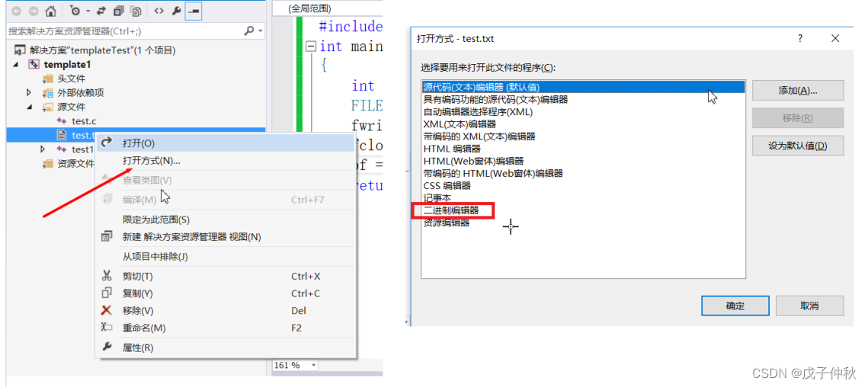868x387 pixels.
Task: Click the Forward navigation arrow in Solution Explorer
Action: (x=33, y=11)
